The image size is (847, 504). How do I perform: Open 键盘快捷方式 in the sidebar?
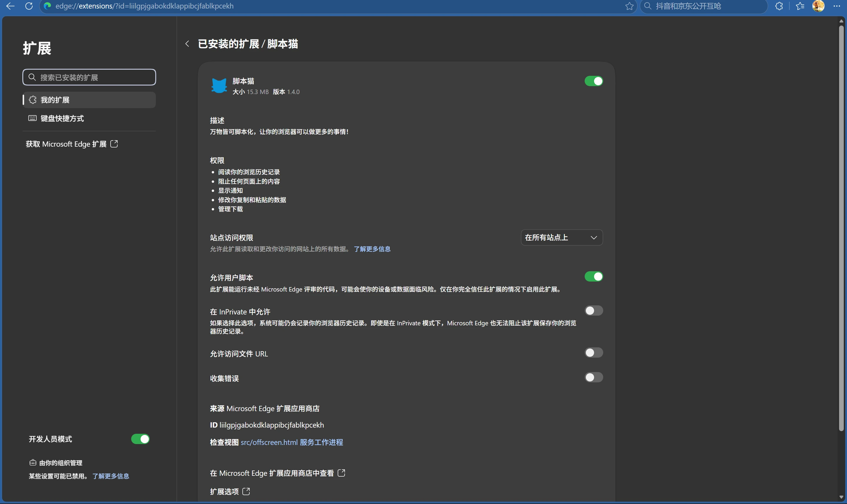pos(89,118)
